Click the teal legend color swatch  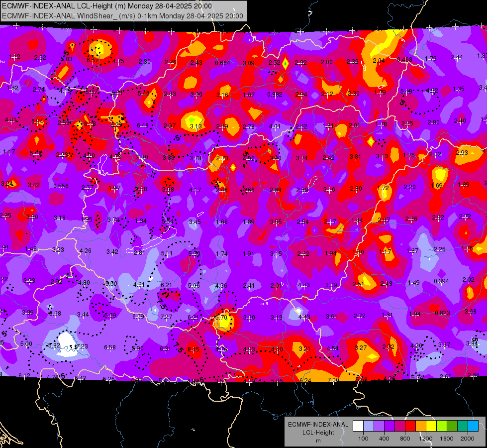(463, 426)
